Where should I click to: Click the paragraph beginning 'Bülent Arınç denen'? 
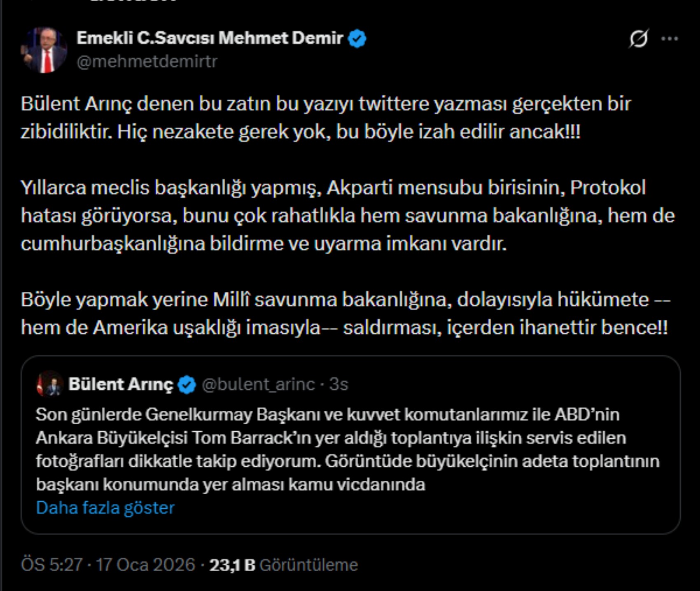325,118
